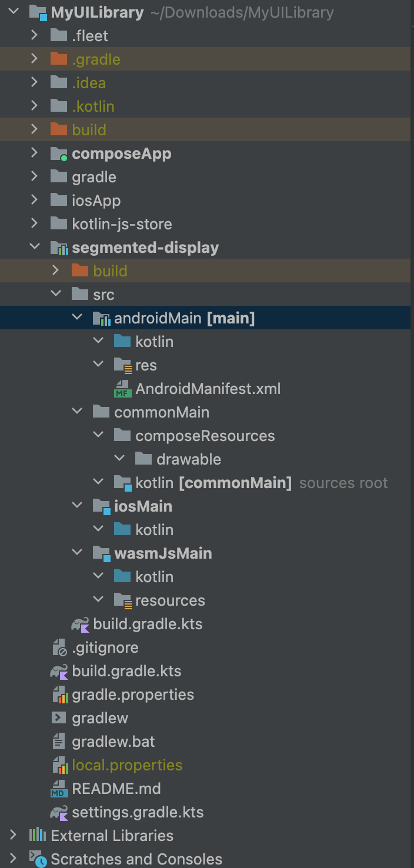The height and width of the screenshot is (868, 414).
Task: Collapse the androidMain source set
Action: click(x=77, y=318)
